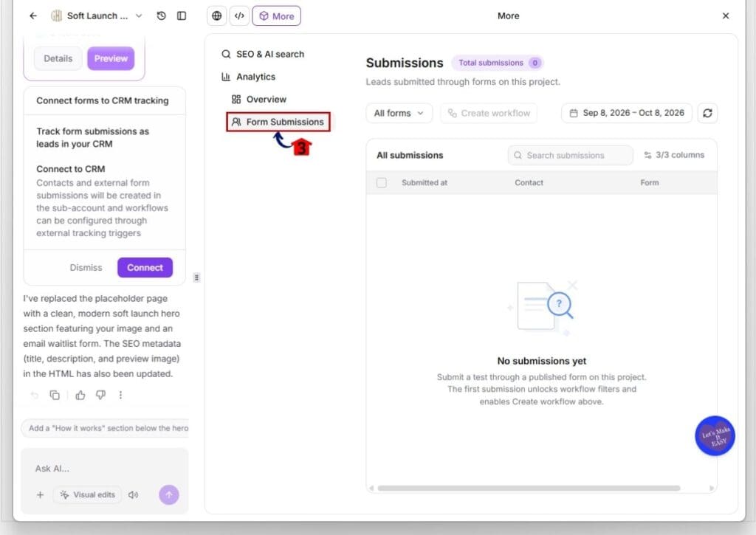Give thumbs up to AI response

pyautogui.click(x=80, y=396)
